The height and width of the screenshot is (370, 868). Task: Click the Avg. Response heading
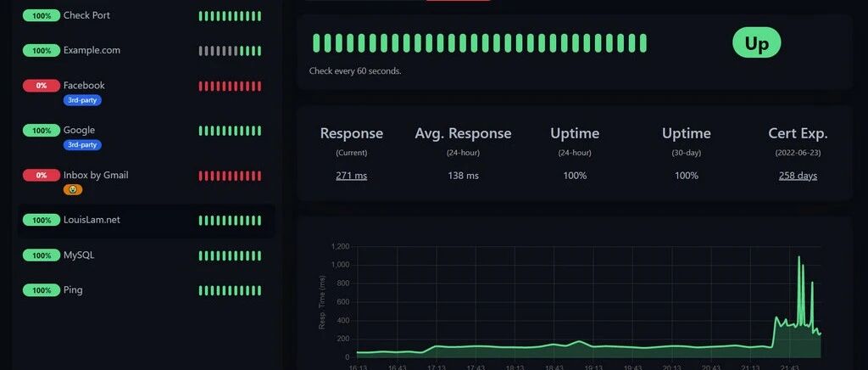(x=464, y=133)
